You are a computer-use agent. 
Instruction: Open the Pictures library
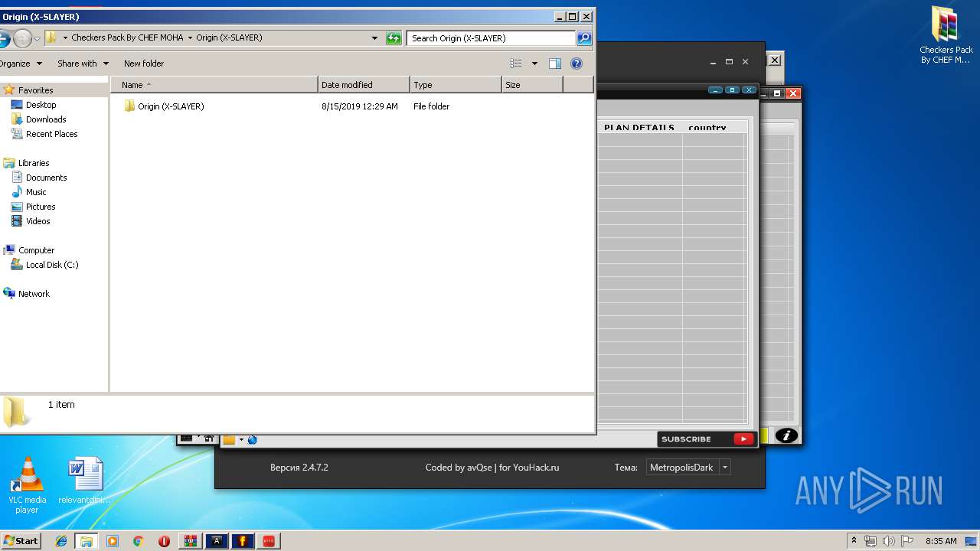tap(41, 207)
